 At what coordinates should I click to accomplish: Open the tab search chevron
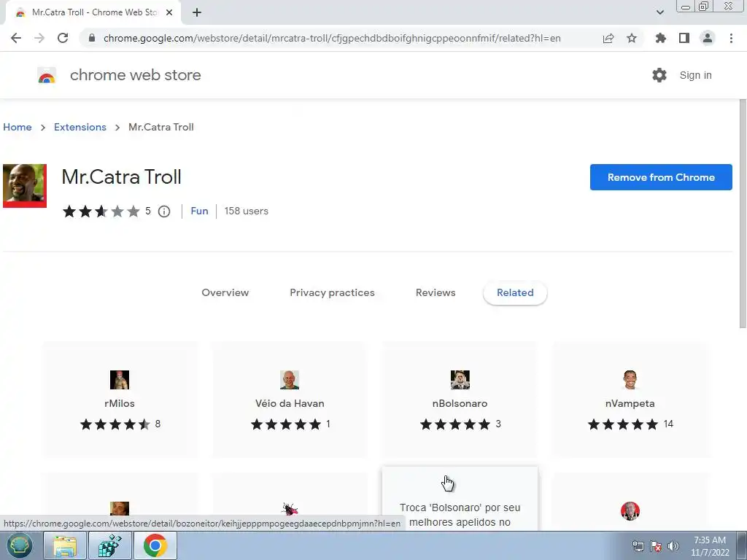coord(659,12)
